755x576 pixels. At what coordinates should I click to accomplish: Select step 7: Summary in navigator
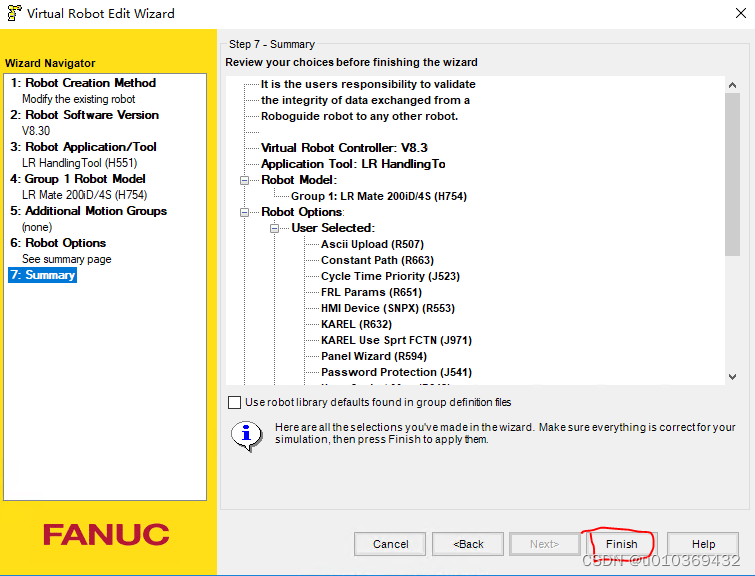42,275
